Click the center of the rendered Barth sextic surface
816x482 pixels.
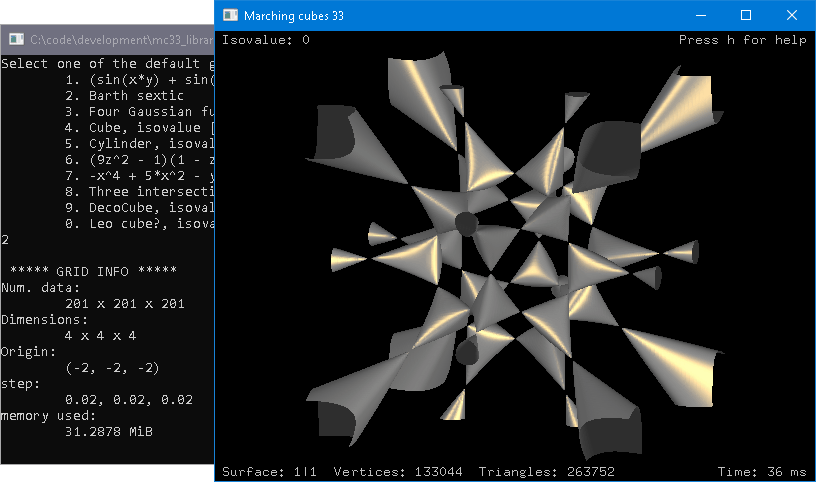point(514,250)
